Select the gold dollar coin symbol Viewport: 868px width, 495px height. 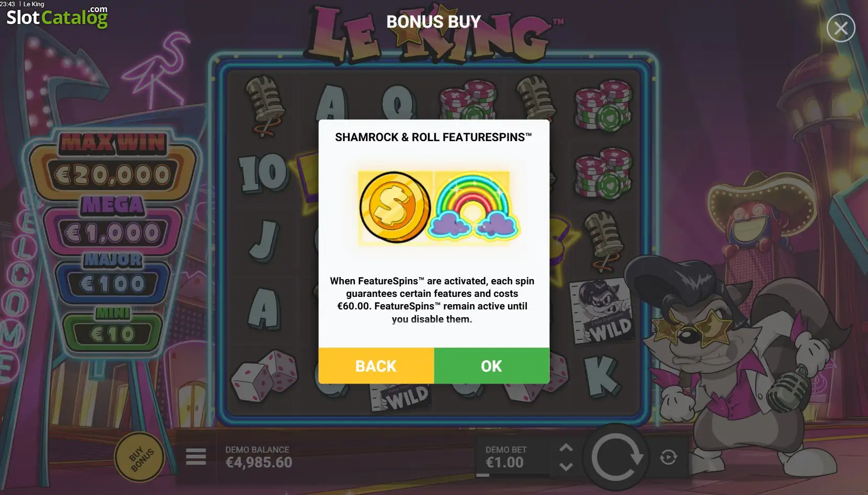[395, 208]
